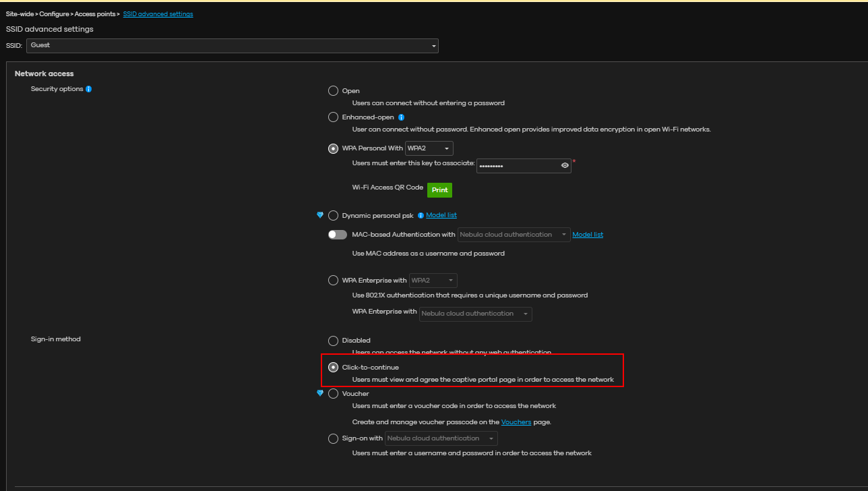Screen dimensions: 868x491
Task: Open SSID advanced settings breadcrumb link
Action: 158,14
